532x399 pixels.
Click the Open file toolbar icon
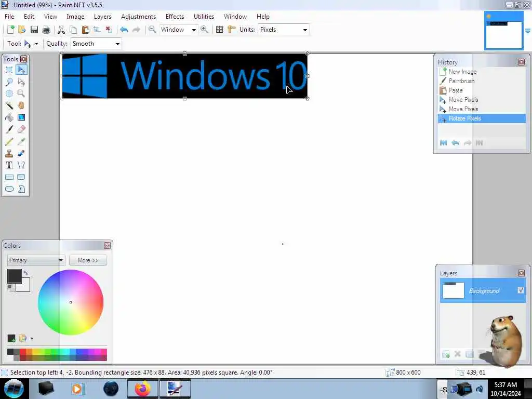22,30
